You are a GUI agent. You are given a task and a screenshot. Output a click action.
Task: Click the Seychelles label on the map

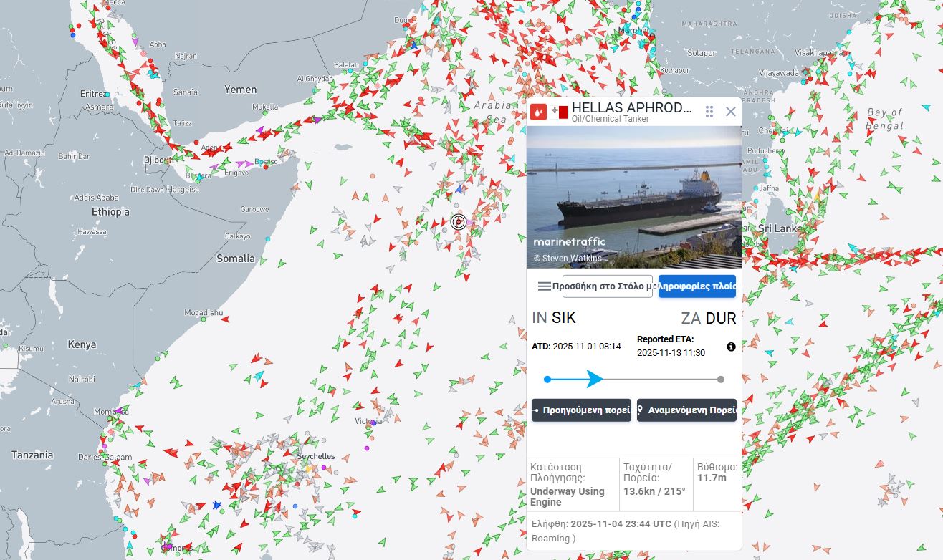[x=316, y=456]
